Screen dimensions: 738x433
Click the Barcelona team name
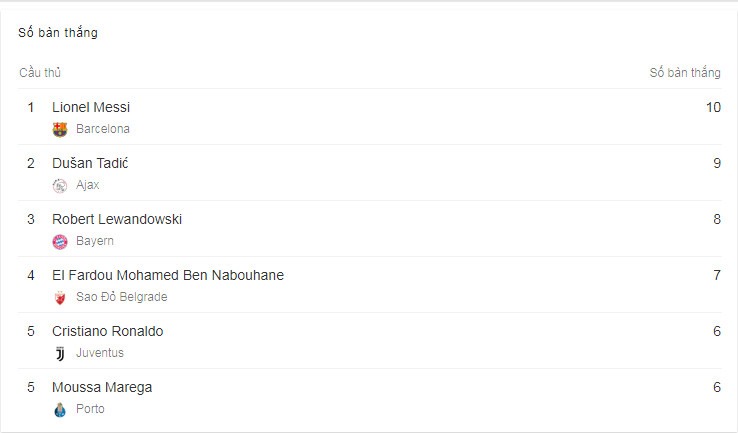point(103,129)
